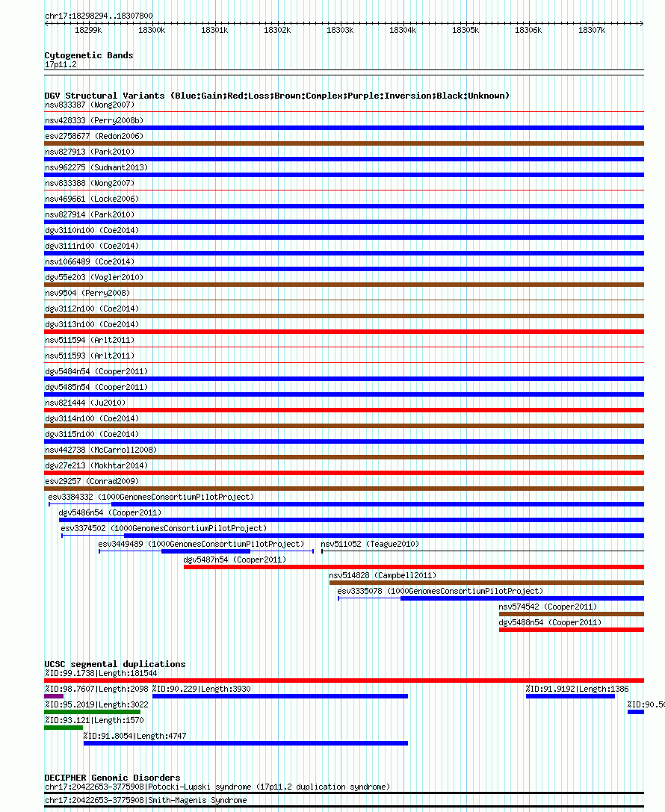Select the nsv514828 (Campbell2011) label
Screen dimensions: 665x812
(x=383, y=576)
